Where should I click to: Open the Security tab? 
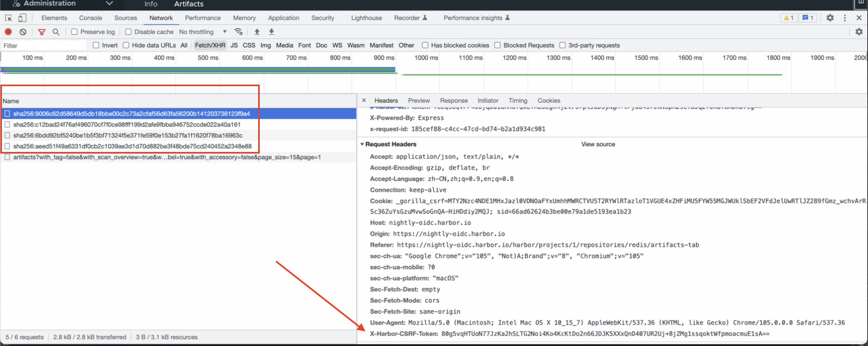tap(323, 18)
